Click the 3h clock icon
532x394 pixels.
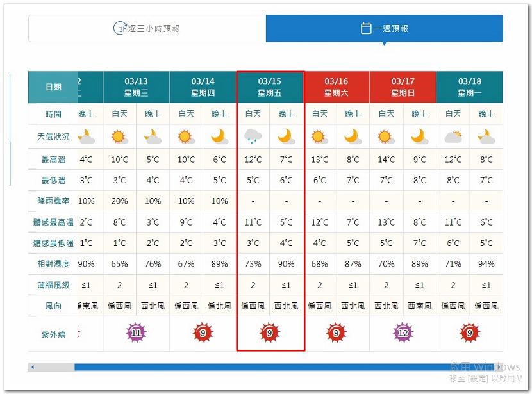coord(120,28)
